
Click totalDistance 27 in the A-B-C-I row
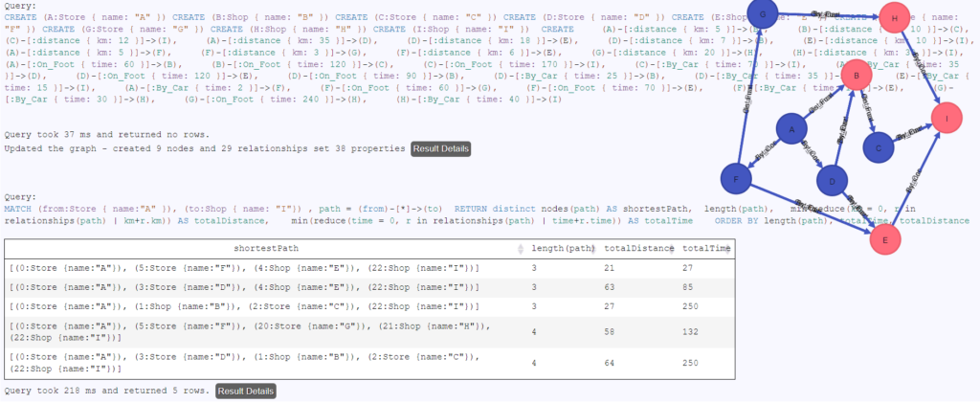[608, 306]
